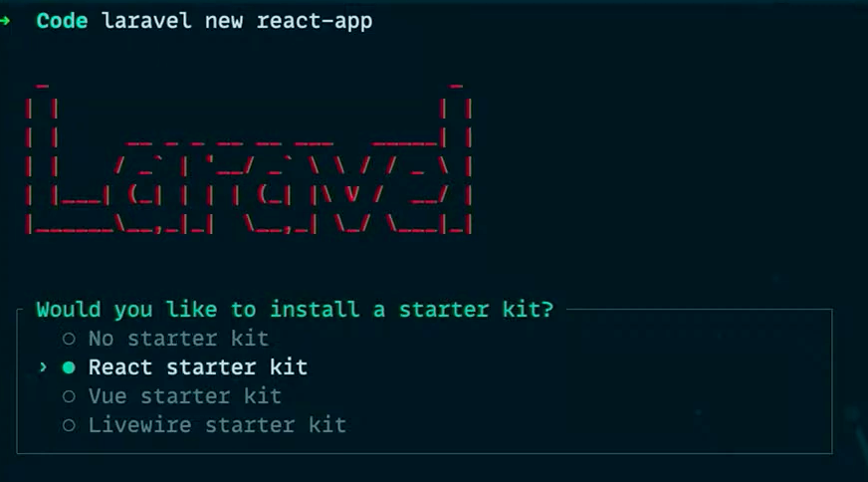Click the final l in Laravel logo
This screenshot has height=482, width=868.
[x=457, y=158]
